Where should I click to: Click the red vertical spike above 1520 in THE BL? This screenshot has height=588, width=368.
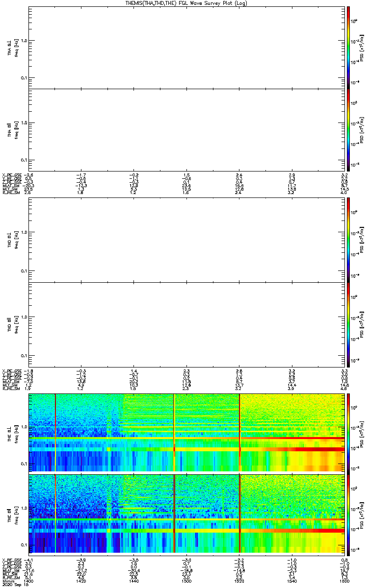[239, 432]
